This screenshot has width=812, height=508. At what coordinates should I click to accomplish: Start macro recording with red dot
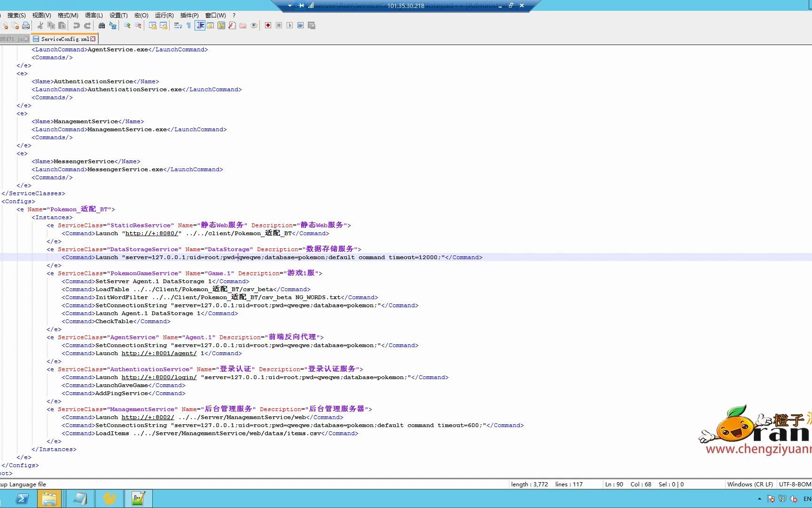pyautogui.click(x=268, y=25)
